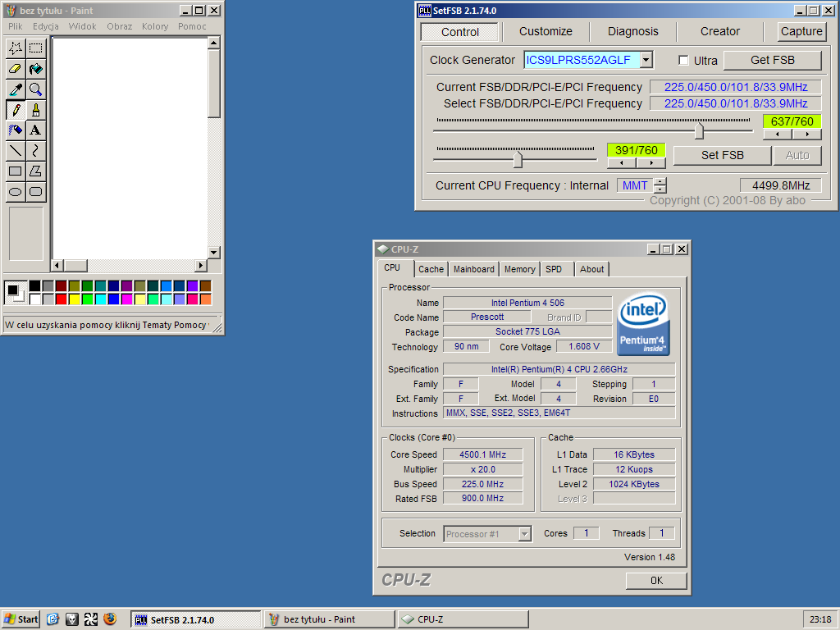Click the Paint vertical scrollbar down arrow
This screenshot has height=630, width=840.
[214, 253]
